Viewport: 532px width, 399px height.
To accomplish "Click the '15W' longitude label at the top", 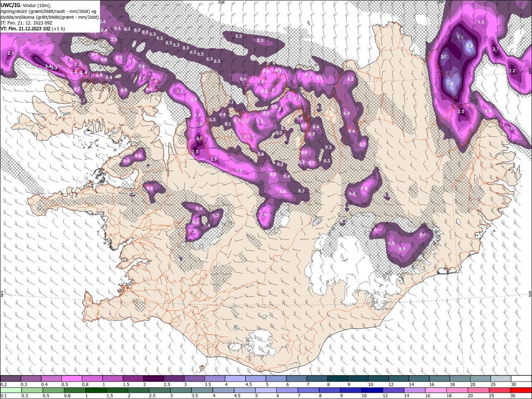I will pos(441,2).
